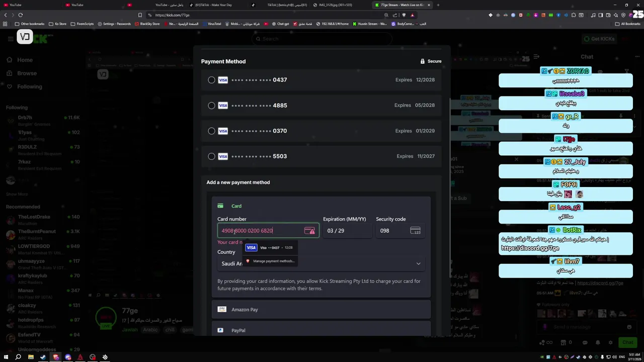Open the apps grid icon on bookmarks bar

(5, 24)
